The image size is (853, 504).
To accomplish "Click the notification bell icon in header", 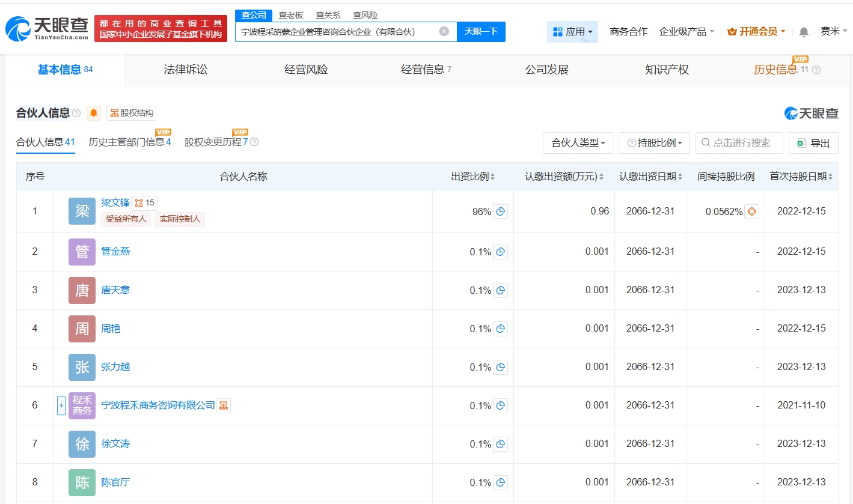I will (804, 32).
